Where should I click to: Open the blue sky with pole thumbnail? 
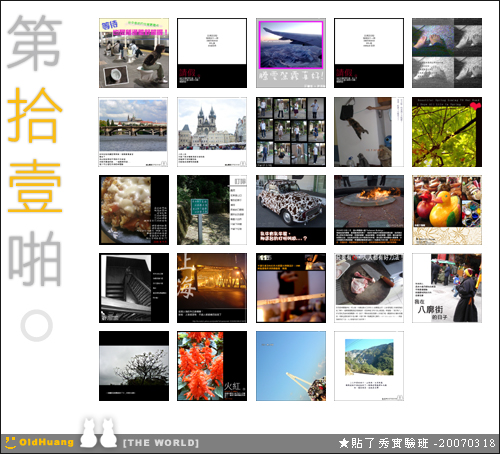291,366
